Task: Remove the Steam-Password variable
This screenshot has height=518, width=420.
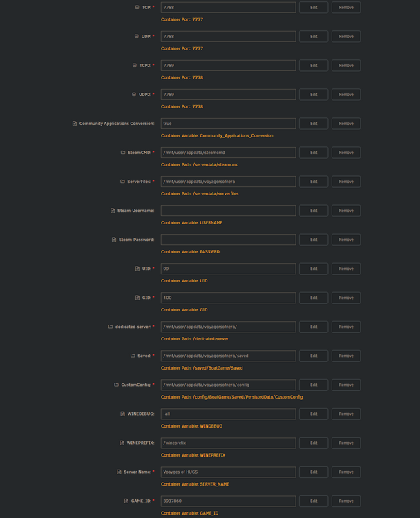Action: (x=346, y=240)
